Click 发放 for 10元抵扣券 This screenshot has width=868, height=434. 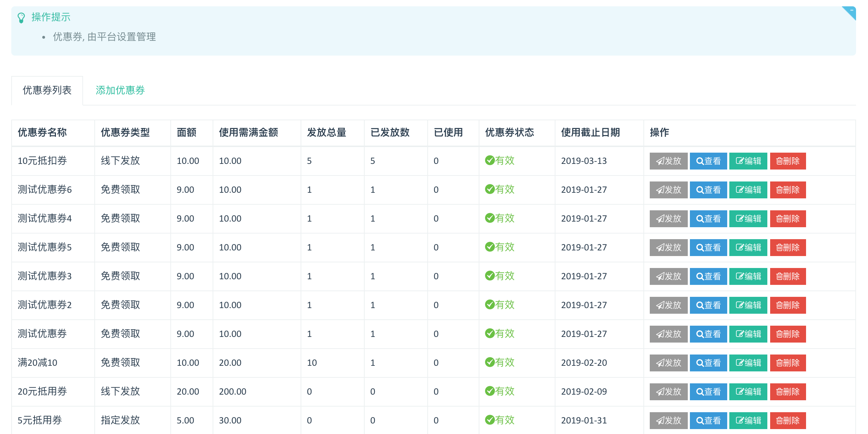(668, 161)
